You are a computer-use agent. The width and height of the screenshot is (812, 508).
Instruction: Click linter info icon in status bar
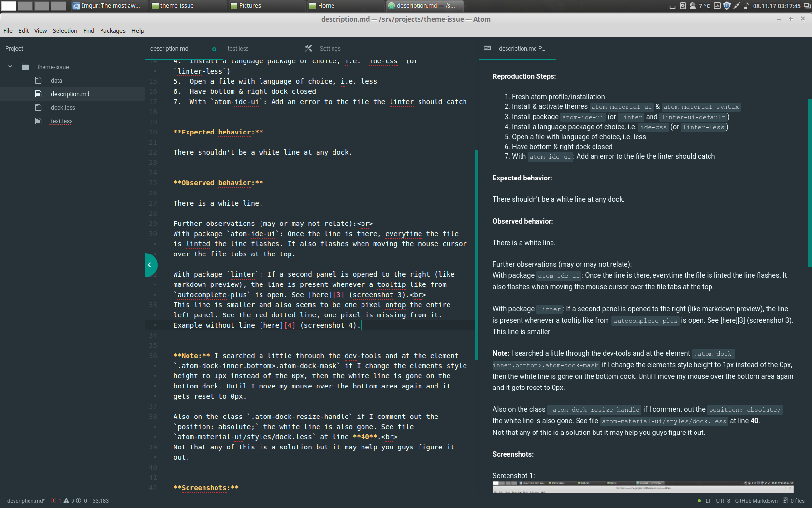tap(79, 501)
